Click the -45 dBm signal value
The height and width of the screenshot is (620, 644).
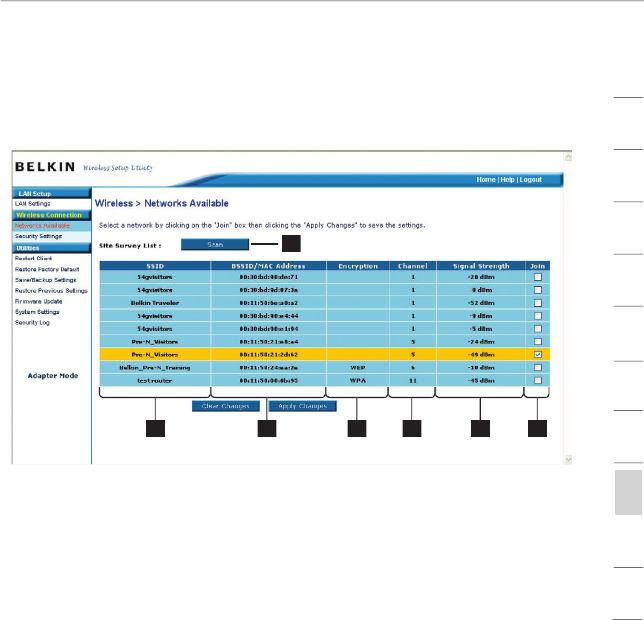point(481,381)
